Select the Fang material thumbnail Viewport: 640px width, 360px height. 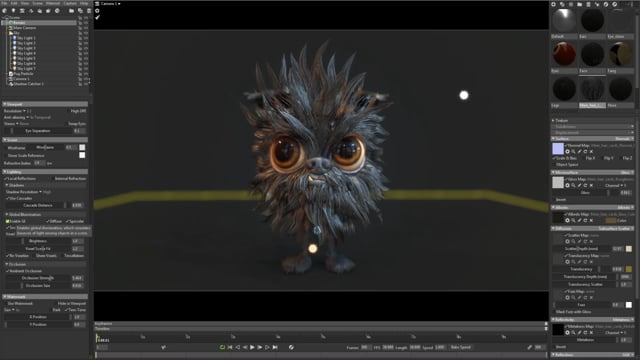click(620, 54)
